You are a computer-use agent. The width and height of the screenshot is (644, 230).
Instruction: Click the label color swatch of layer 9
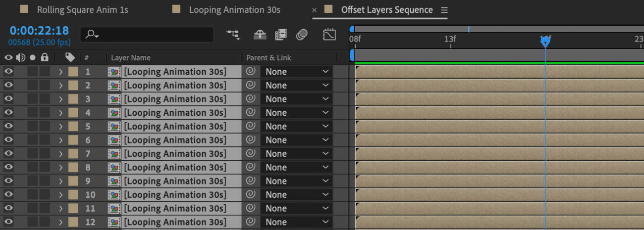(x=73, y=181)
